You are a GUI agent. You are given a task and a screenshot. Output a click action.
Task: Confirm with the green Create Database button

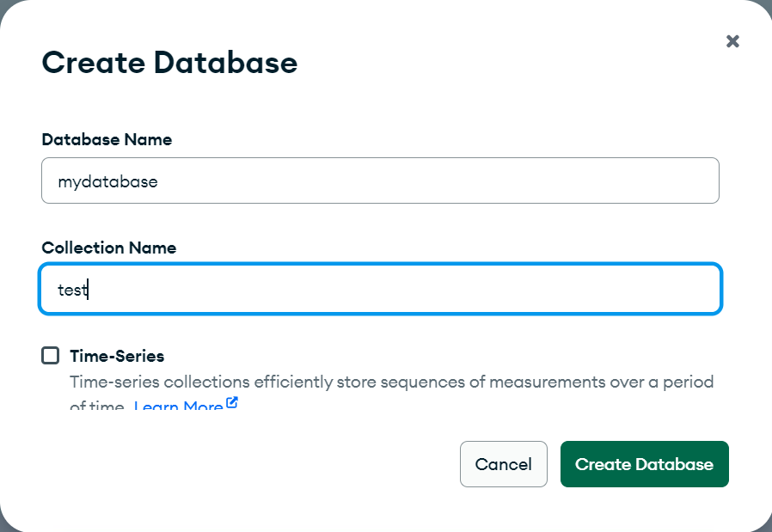644,464
